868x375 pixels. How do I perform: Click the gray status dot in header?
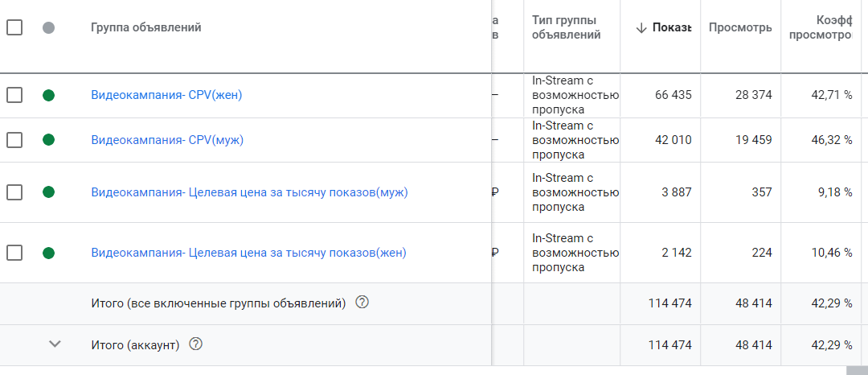(x=48, y=27)
